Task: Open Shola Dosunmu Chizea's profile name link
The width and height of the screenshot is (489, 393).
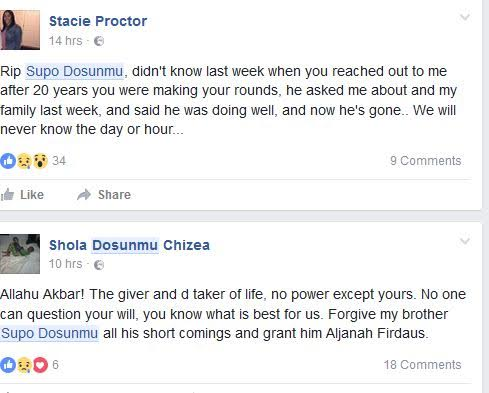Action: tap(129, 245)
